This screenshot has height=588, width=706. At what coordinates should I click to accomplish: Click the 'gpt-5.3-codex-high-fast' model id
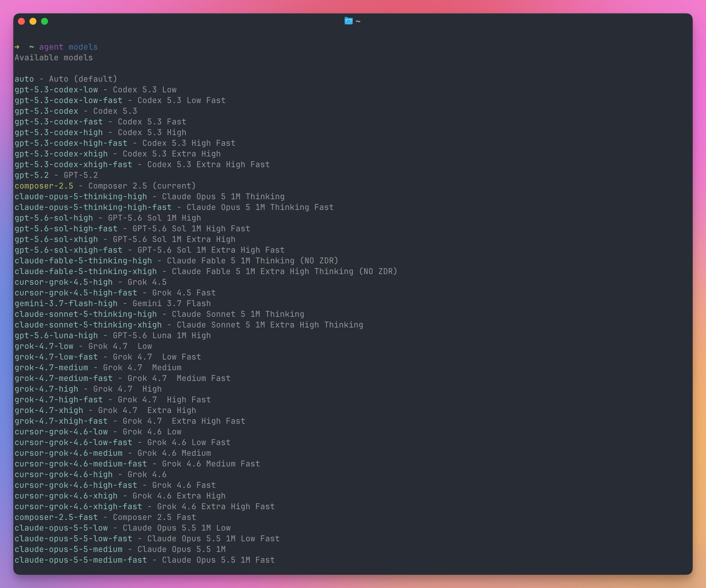click(x=71, y=143)
